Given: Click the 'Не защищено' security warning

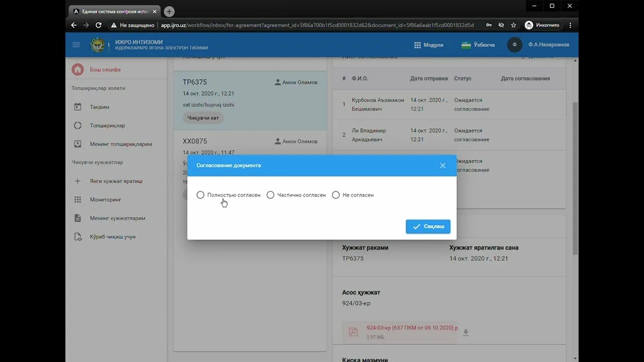Looking at the screenshot, I should [132, 25].
